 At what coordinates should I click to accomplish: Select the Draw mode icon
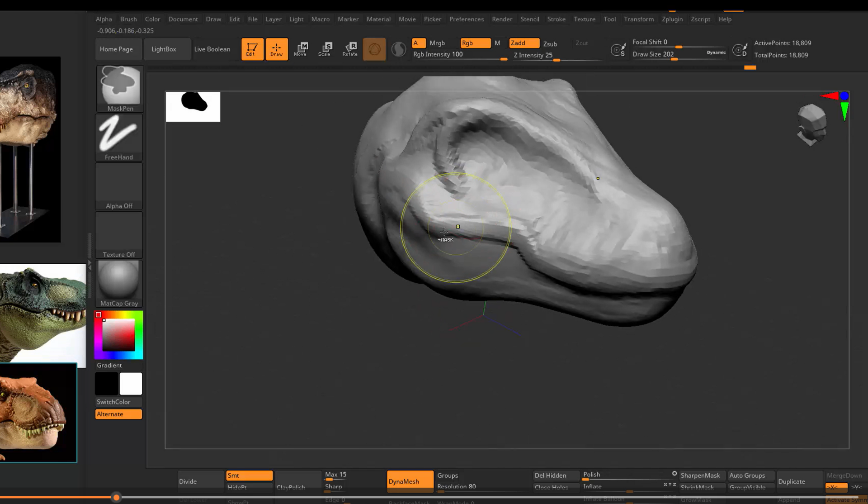tap(277, 49)
